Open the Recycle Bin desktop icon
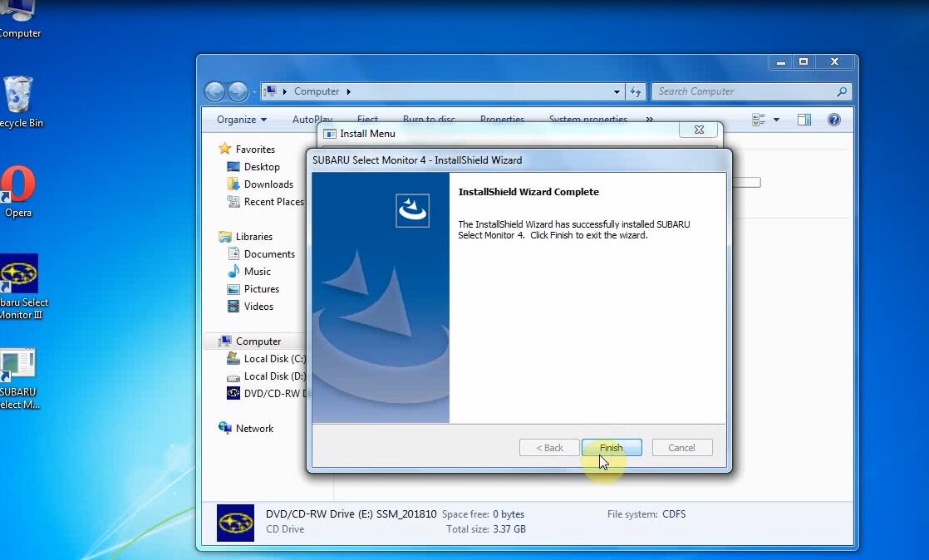929x560 pixels. point(18,101)
